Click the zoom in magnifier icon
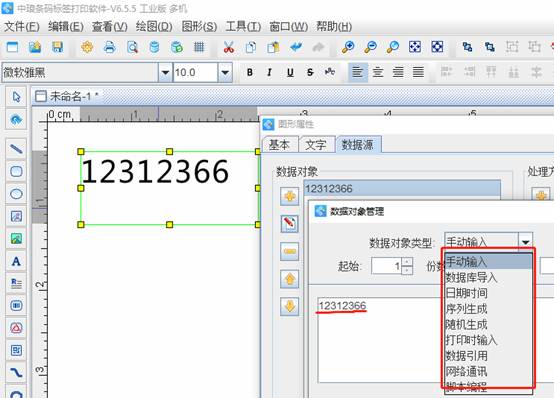 coord(348,47)
